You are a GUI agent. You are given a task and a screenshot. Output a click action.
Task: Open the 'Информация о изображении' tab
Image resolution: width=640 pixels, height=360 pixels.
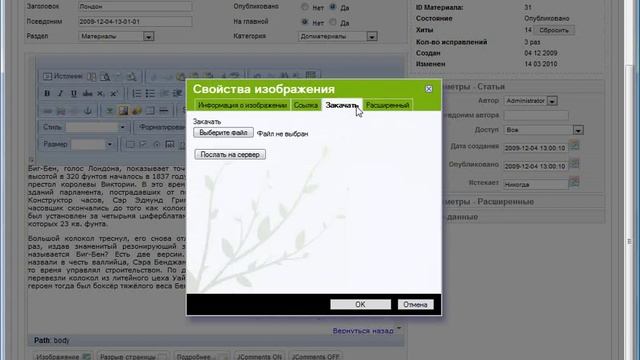click(x=242, y=105)
